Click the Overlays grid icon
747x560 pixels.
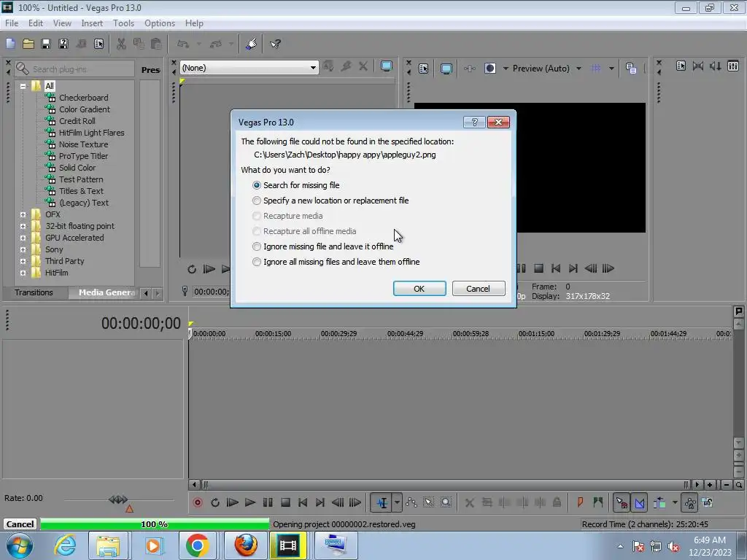tap(595, 68)
